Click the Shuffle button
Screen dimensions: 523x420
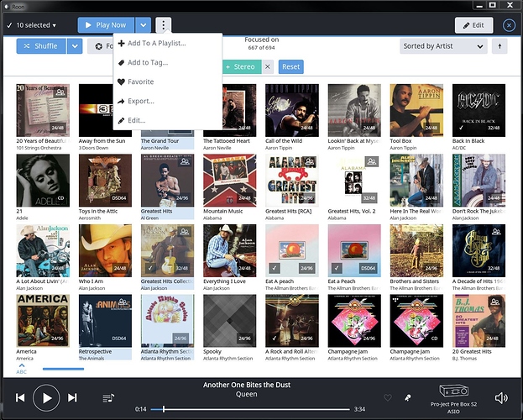click(41, 46)
